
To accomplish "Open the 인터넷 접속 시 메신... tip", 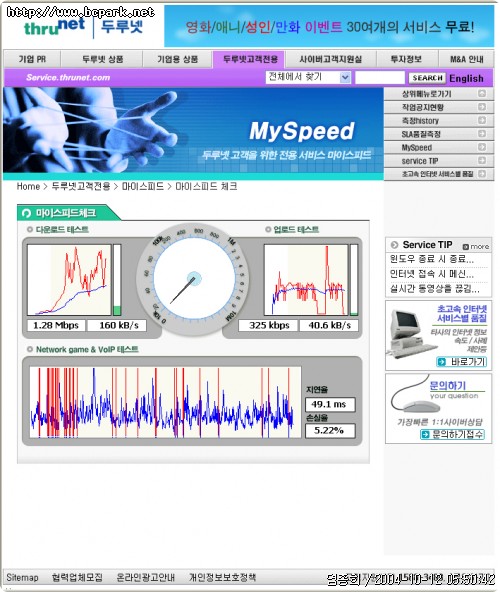I will [432, 274].
